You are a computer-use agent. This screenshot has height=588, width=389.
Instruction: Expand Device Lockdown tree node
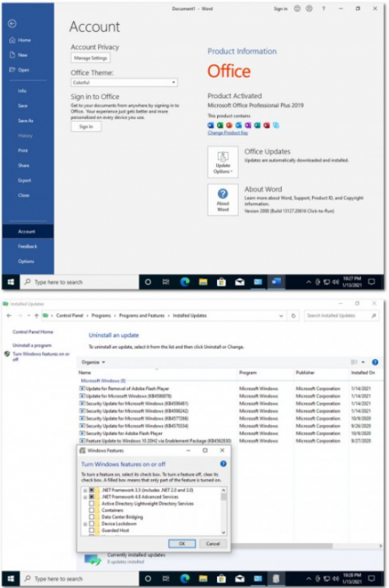pyautogui.click(x=85, y=524)
